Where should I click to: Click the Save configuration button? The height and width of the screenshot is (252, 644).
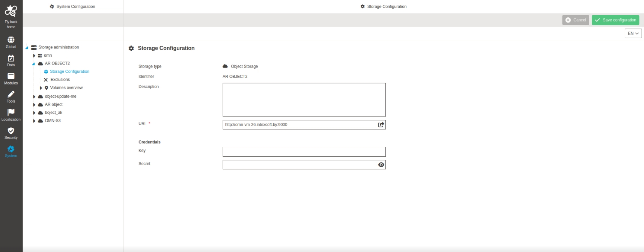[615, 20]
